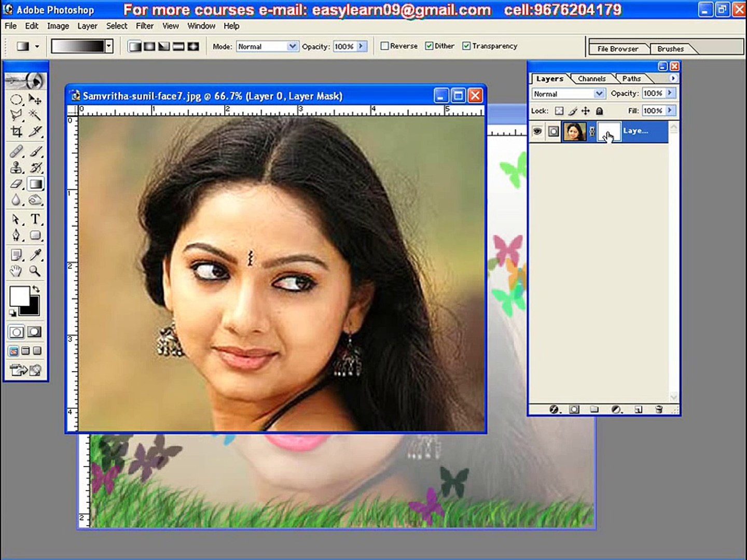Choose the Eraser tool
This screenshot has height=560, width=747.
(17, 184)
